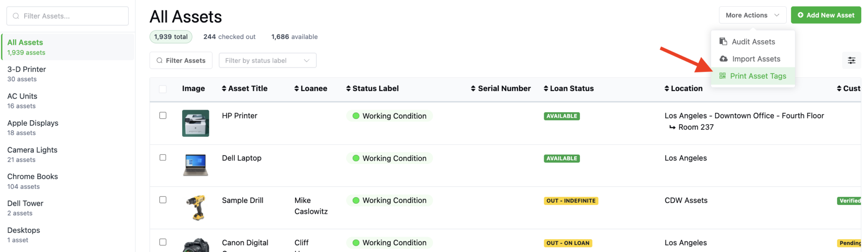Click the Print Asset Tags QR icon
The height and width of the screenshot is (252, 868).
(722, 76)
